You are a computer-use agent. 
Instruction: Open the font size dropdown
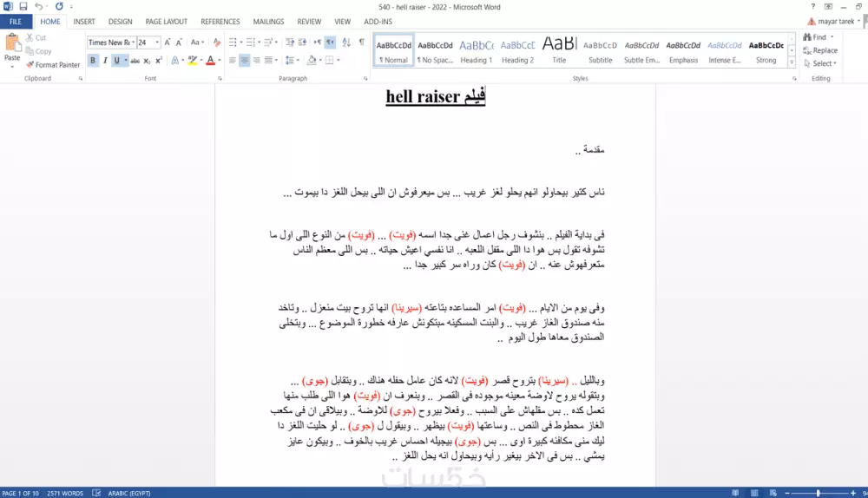[157, 43]
